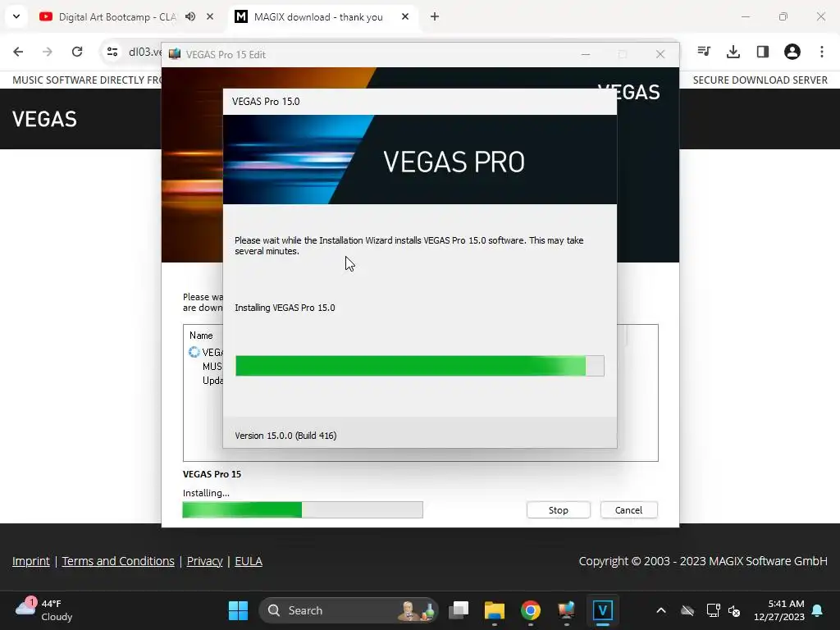Open the cloud sync tray icon

[x=687, y=610]
